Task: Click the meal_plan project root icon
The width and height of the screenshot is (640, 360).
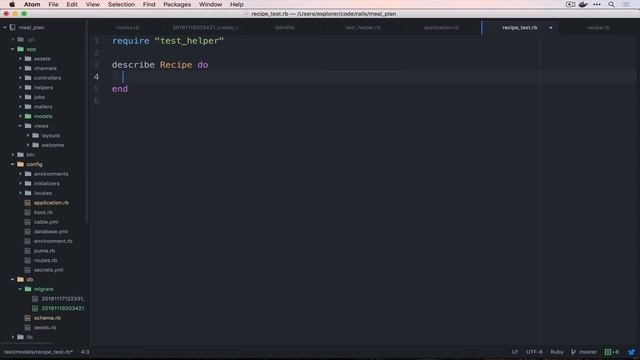Action: coord(13,27)
